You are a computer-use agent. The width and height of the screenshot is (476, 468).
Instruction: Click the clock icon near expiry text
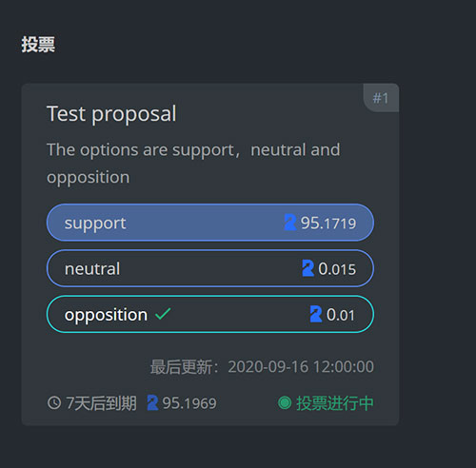[x=54, y=403]
